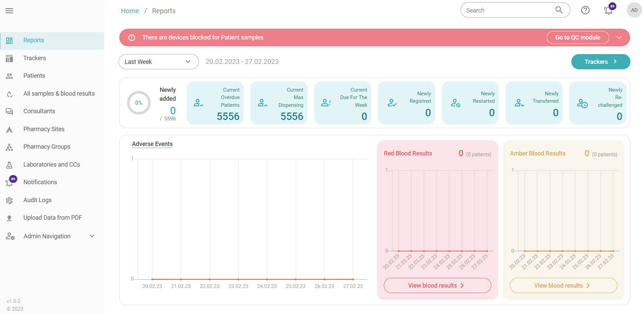Screen dimensions: 644x314
Task: Select the Current Due For The Week card
Action: coord(343,103)
